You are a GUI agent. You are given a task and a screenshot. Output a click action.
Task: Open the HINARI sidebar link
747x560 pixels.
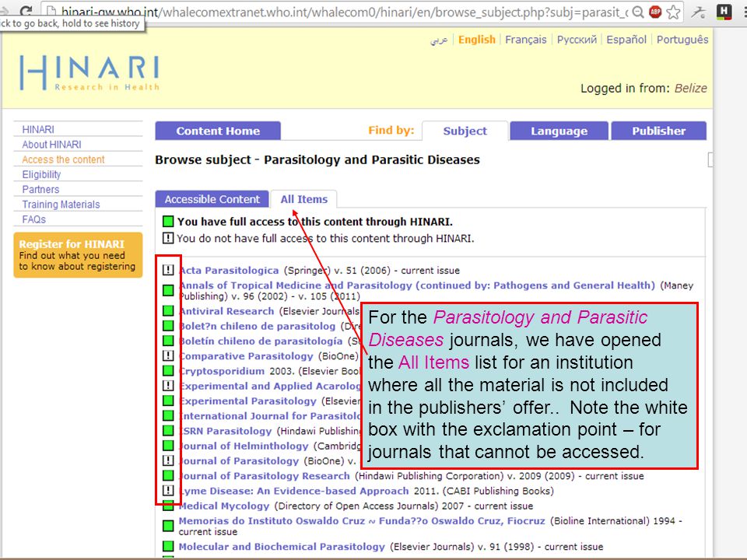(x=38, y=130)
